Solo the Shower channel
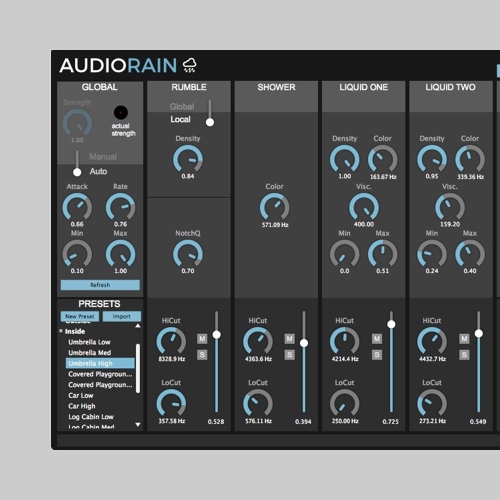The height and width of the screenshot is (500, 500). (289, 355)
